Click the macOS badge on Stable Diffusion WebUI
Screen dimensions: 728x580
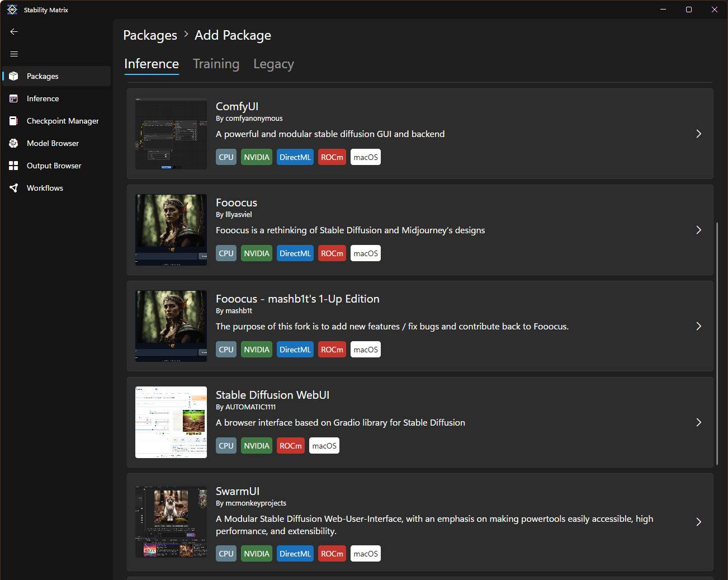coord(324,446)
